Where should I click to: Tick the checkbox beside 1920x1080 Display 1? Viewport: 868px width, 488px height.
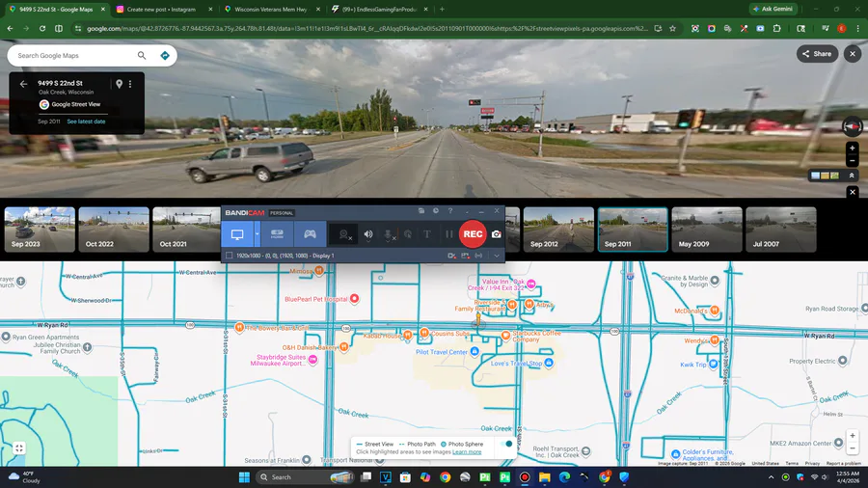(229, 256)
